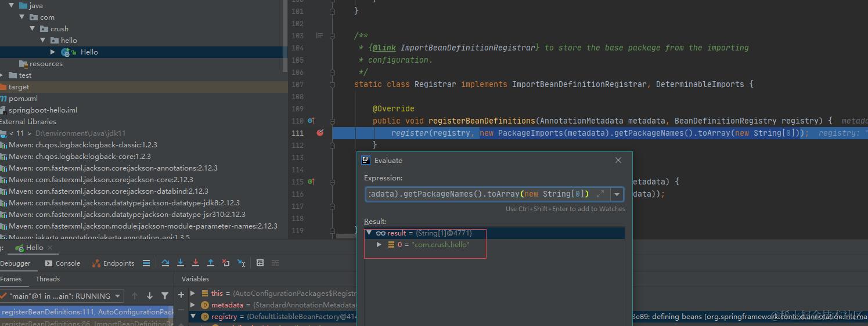This screenshot has width=868, height=326.
Task: Select the External Libraries node
Action: tap(28, 122)
